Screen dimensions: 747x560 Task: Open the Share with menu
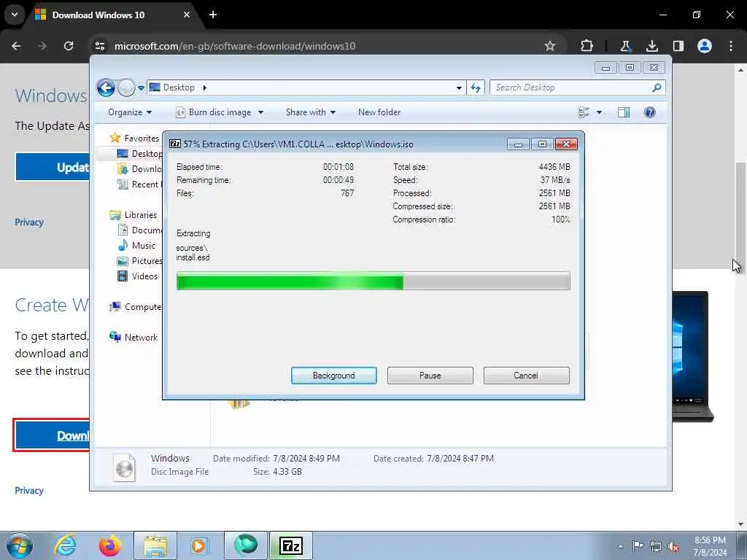[x=311, y=112]
